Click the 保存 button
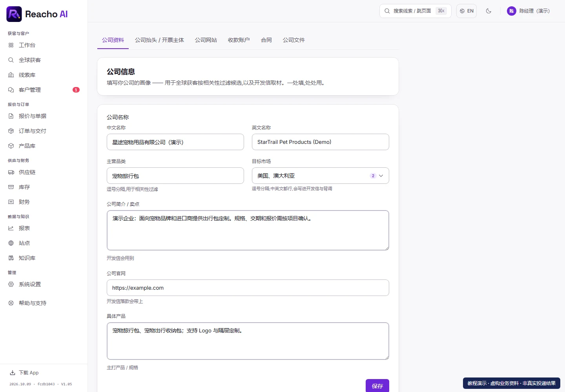 tap(377, 386)
